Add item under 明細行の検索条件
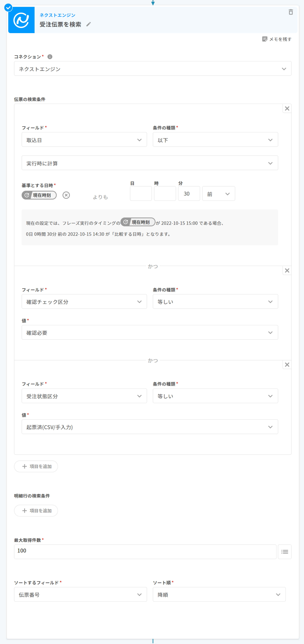 pyautogui.click(x=36, y=511)
